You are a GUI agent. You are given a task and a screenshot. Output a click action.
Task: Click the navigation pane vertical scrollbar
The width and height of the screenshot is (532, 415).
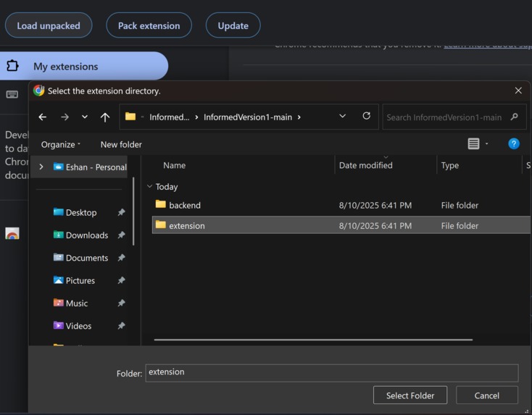133,211
